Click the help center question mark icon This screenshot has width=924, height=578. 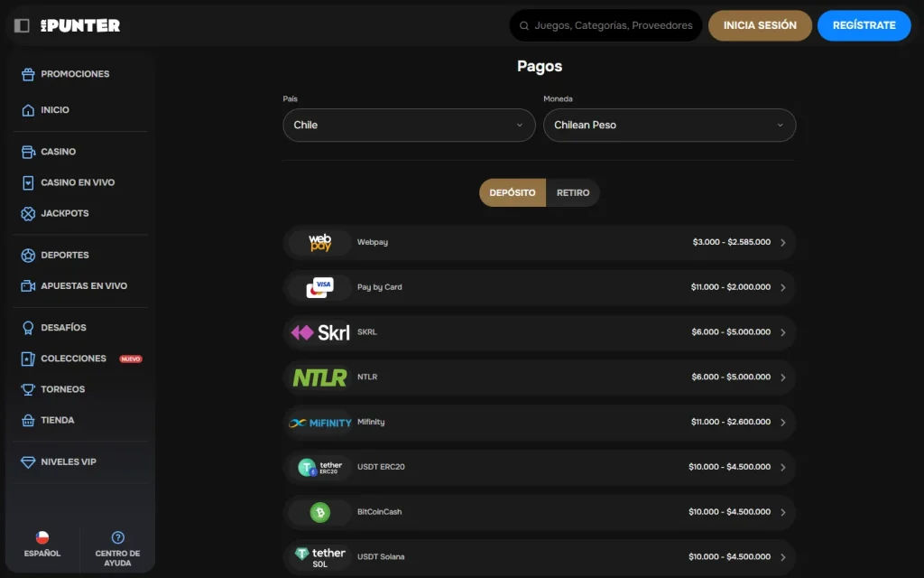click(118, 537)
